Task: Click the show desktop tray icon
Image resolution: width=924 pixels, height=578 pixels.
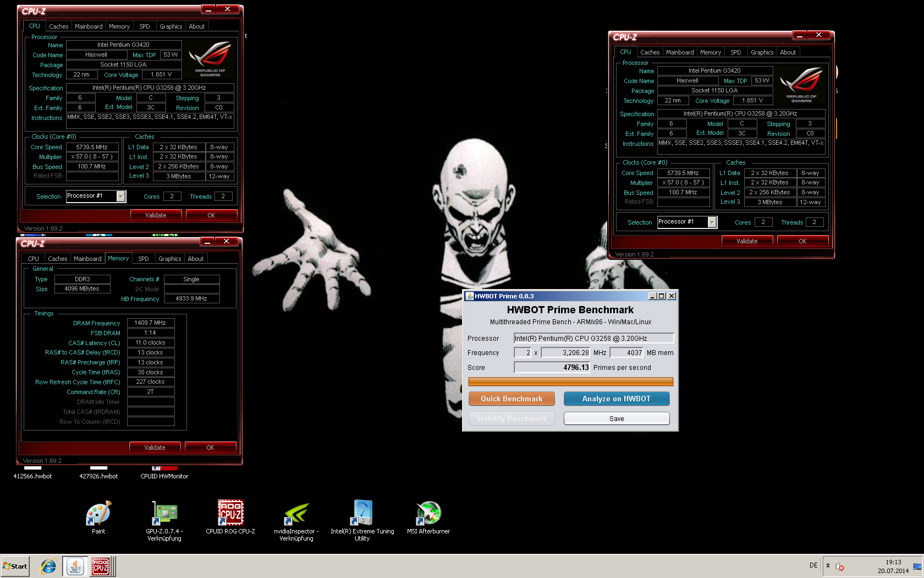Action: (x=917, y=566)
